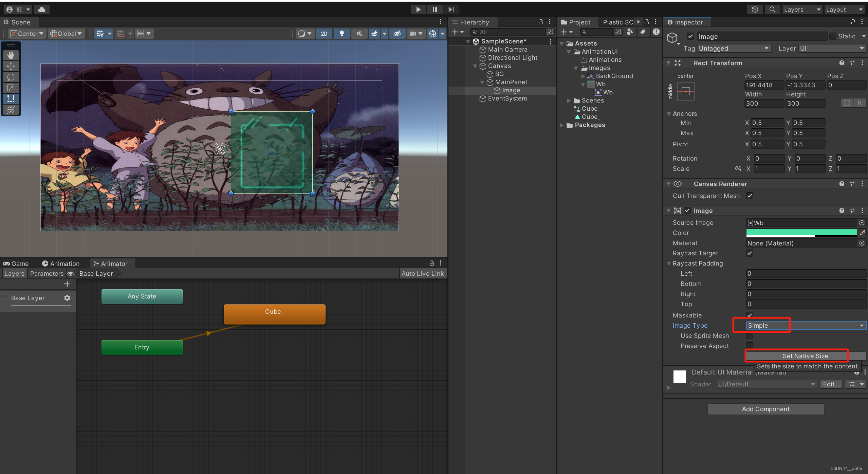
Task: Collapse the Anchors section
Action: pos(668,114)
